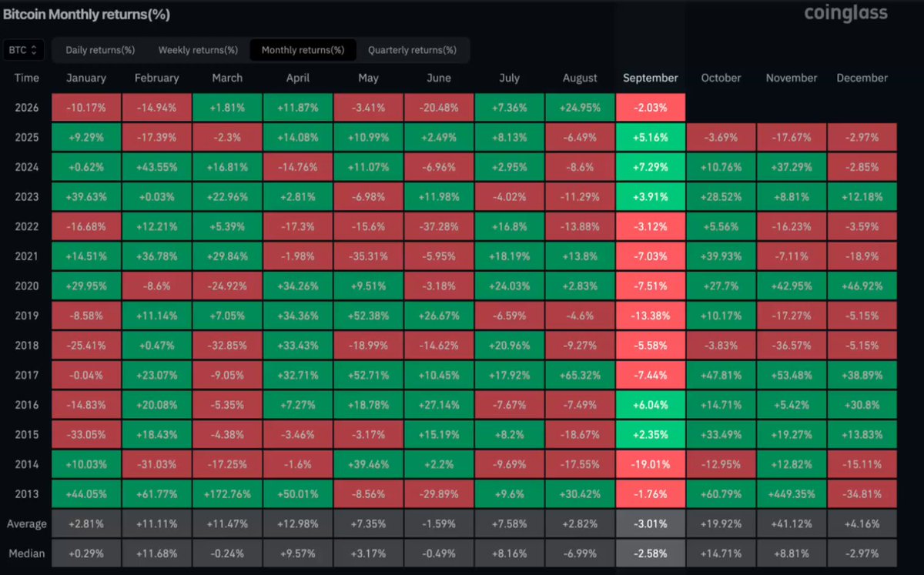Click the December column header
Viewport: 924px width, 575px height.
click(x=862, y=78)
